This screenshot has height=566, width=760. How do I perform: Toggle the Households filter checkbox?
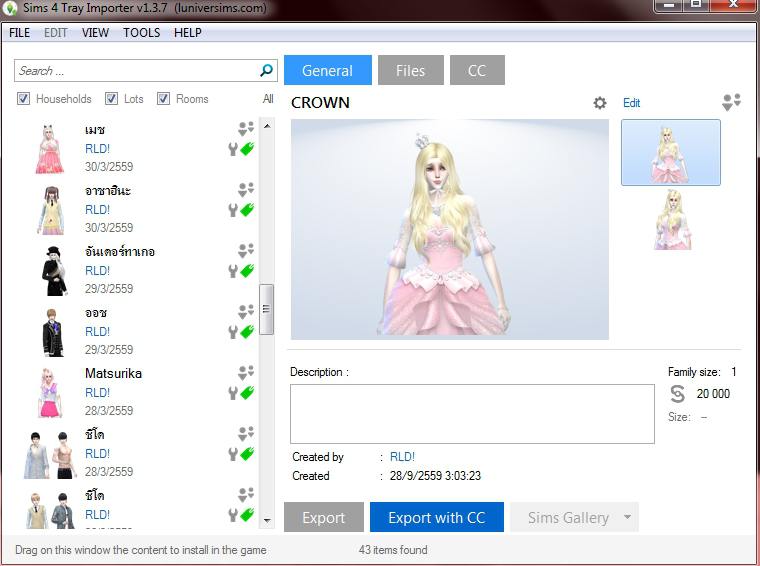tap(23, 99)
